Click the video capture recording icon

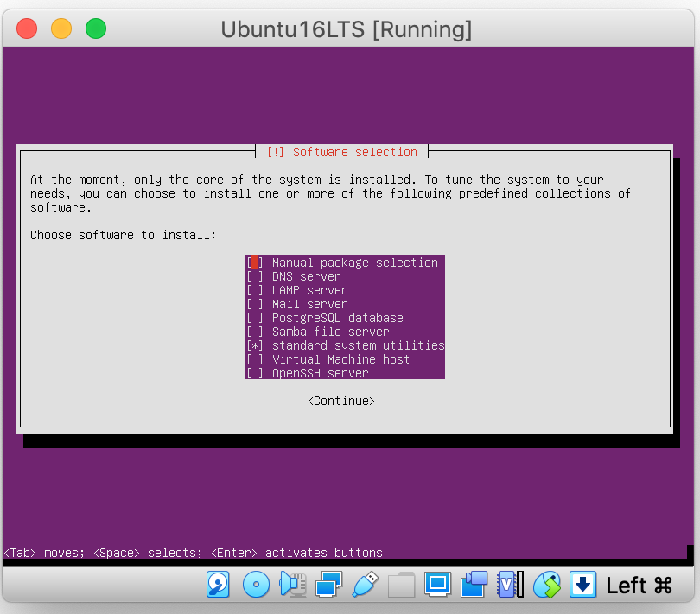tap(474, 585)
